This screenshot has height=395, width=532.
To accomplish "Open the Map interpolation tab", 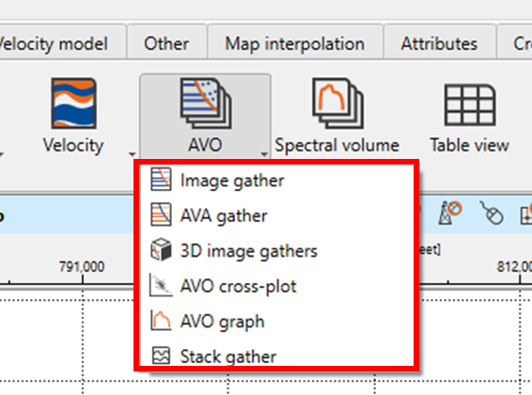I will pos(295,43).
